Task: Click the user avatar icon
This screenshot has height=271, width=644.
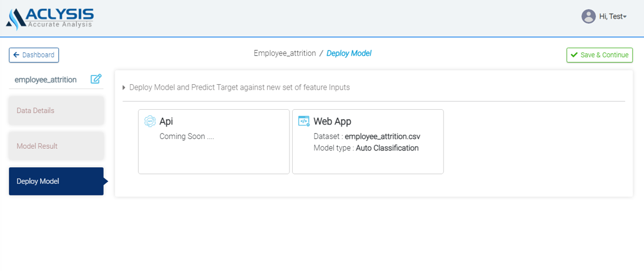Action: (x=588, y=17)
